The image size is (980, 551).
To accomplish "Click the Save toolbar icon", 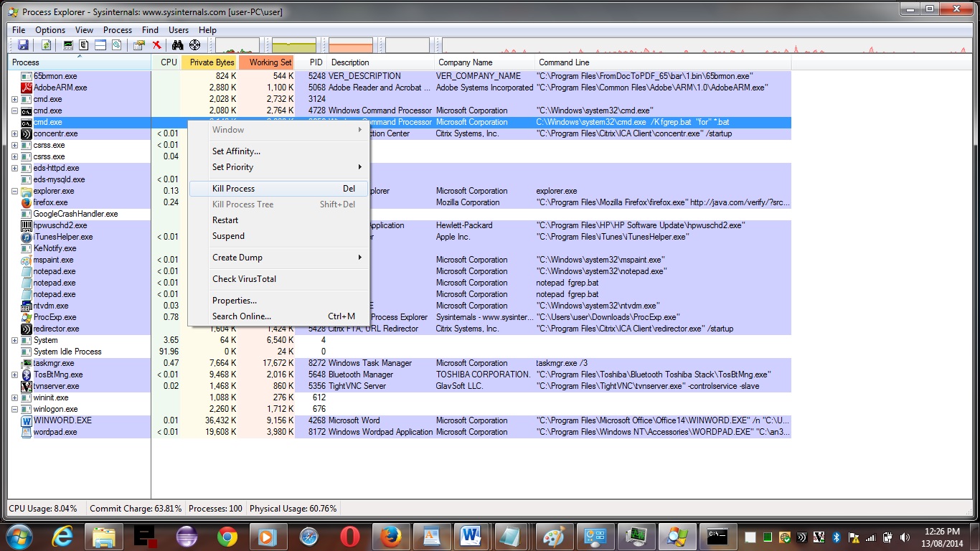I will click(23, 45).
